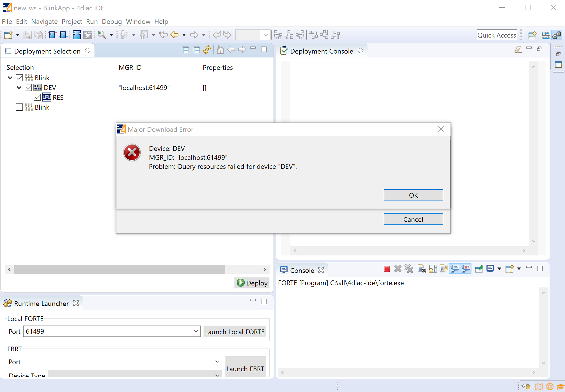The height and width of the screenshot is (392, 565).
Task: Click the Pin Console icon
Action: (479, 269)
